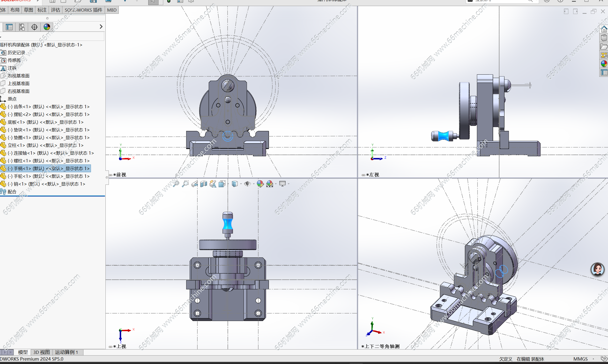The height and width of the screenshot is (364, 608).
Task: Open the Appearances task pane sphere
Action: 604,64
